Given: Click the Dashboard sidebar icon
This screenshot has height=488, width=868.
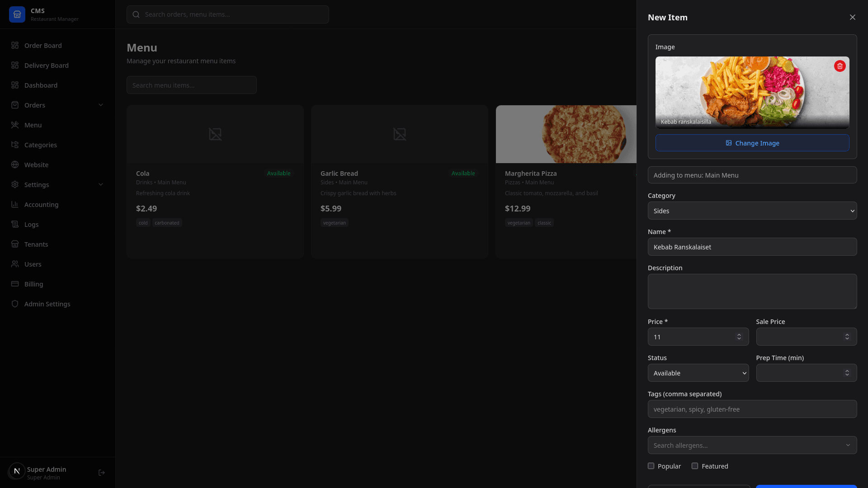Looking at the screenshot, I should click(15, 85).
